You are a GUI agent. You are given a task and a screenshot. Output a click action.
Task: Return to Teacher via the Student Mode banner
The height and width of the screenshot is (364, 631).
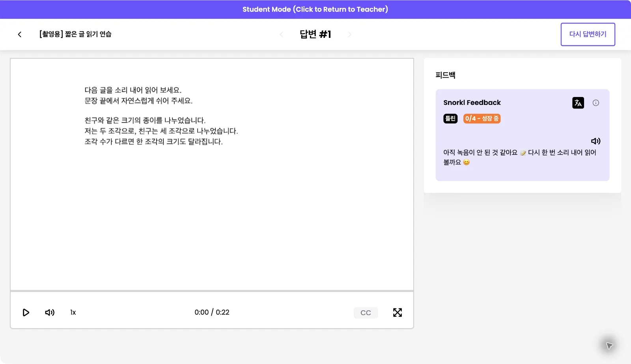(315, 9)
